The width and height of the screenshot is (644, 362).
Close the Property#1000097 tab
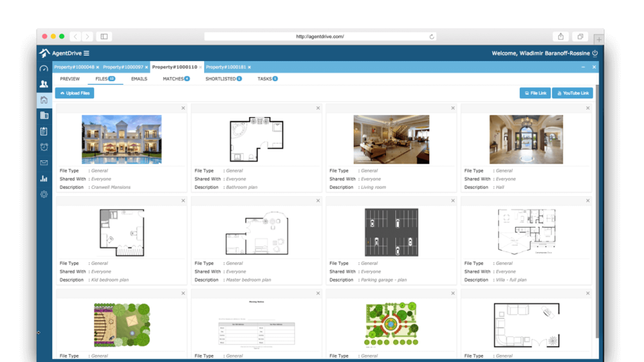tap(147, 68)
